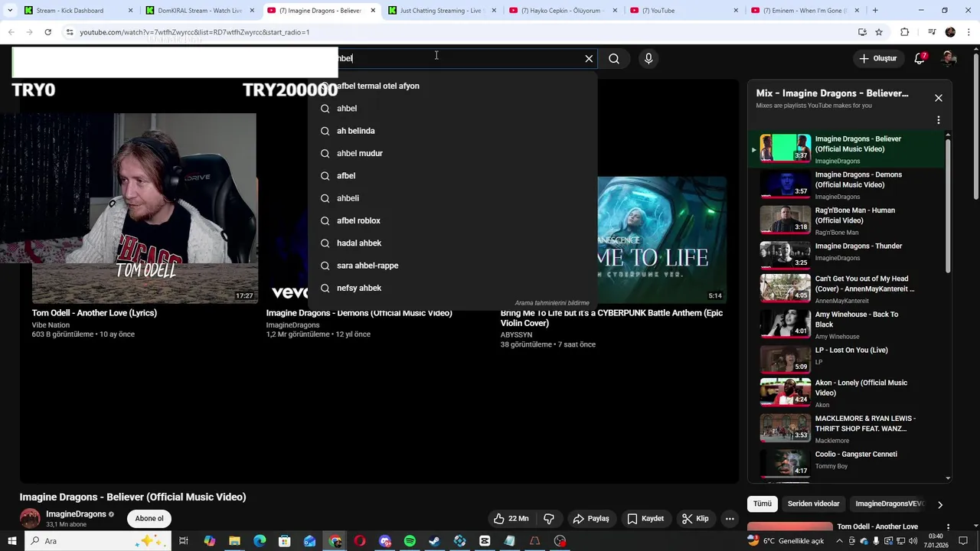The height and width of the screenshot is (551, 980).
Task: Save video with Kaydet button
Action: pos(645,518)
